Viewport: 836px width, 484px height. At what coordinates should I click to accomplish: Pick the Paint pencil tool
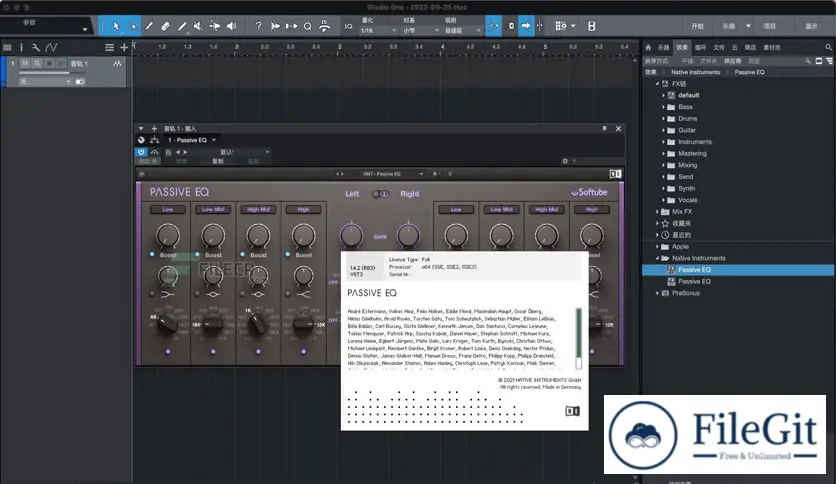[x=182, y=26]
